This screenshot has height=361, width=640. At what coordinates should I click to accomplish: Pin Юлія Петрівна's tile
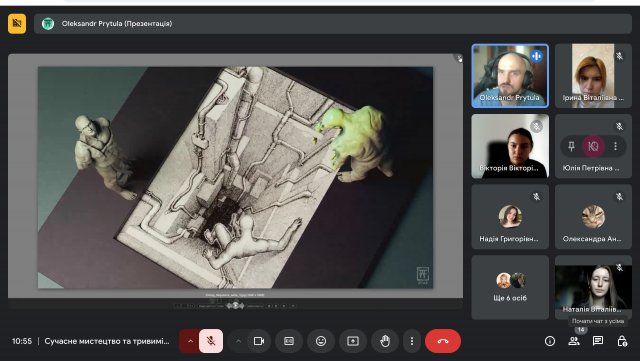click(x=571, y=146)
